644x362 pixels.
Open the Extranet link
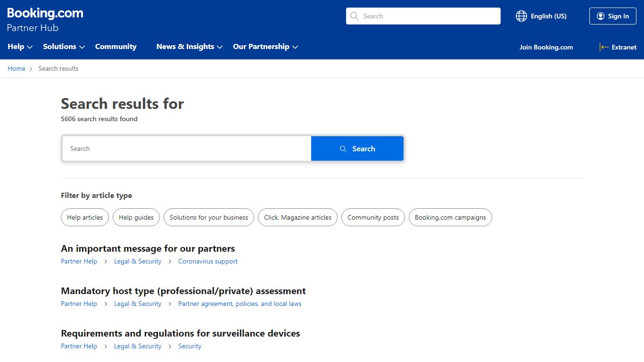point(618,47)
